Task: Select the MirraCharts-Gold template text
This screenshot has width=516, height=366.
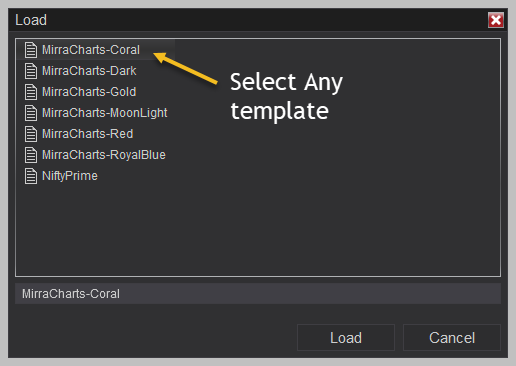Action: tap(89, 92)
